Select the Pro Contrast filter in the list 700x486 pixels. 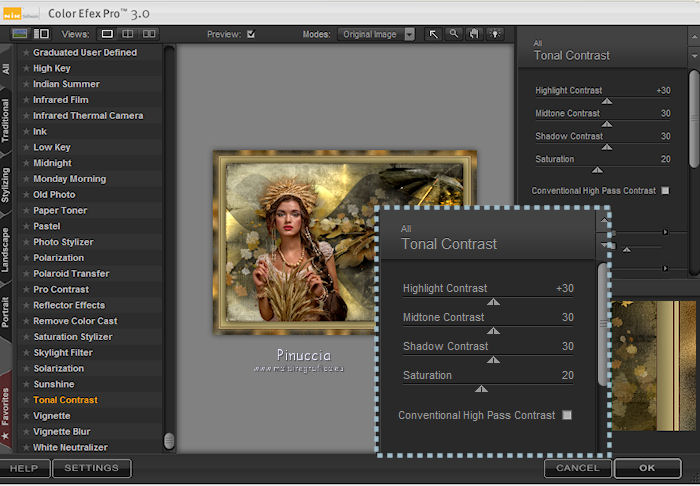tap(61, 289)
